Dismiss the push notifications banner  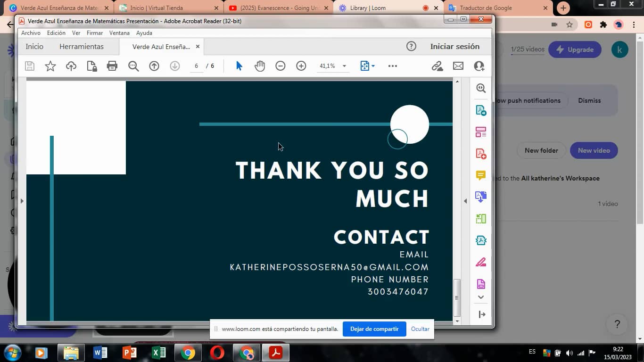pos(589,100)
